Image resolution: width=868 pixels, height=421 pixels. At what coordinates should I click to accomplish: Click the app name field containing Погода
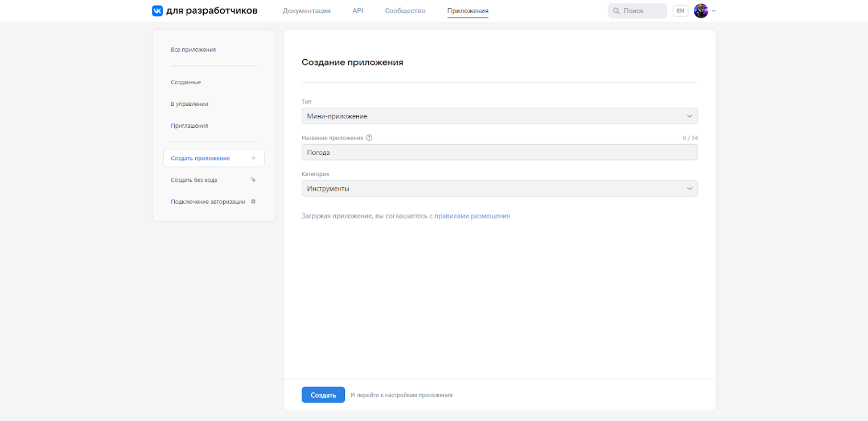pos(499,153)
